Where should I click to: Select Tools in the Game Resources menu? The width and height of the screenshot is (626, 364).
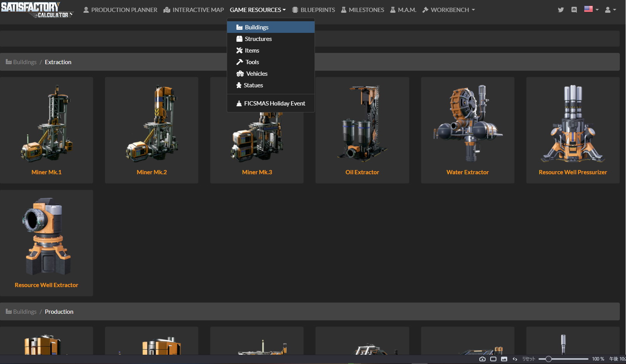(x=271, y=62)
